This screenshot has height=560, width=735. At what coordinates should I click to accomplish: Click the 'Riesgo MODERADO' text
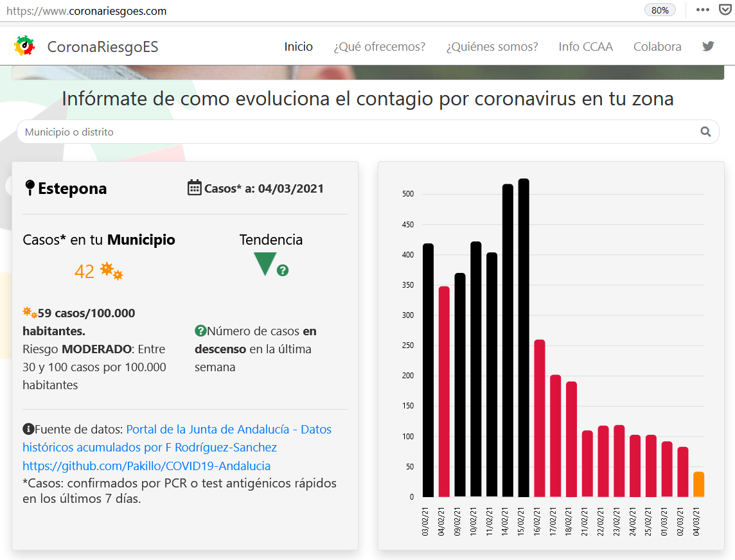click(x=77, y=349)
